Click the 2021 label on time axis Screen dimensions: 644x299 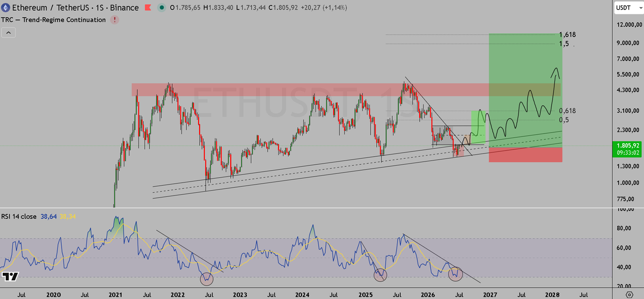pyautogui.click(x=116, y=295)
